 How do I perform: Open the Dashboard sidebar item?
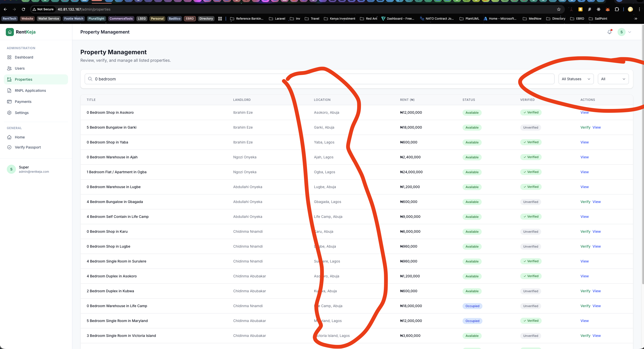[24, 57]
